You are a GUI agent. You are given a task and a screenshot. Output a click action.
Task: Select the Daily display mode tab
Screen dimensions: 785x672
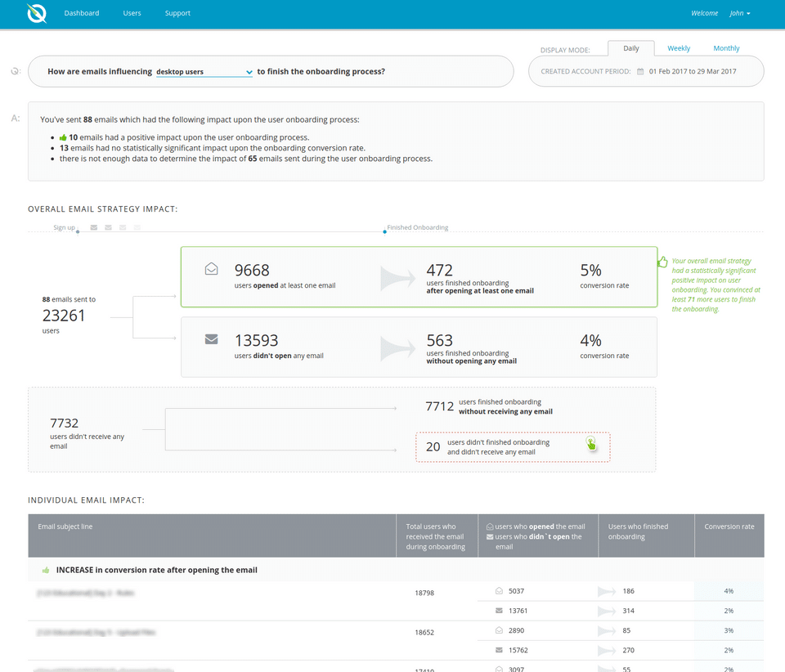tap(630, 48)
